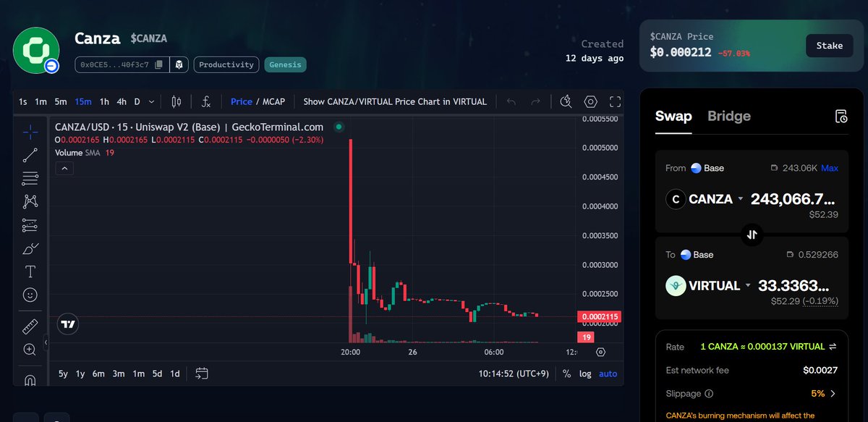Open the timezone selector 10:14:52 (UTC+9)

coord(513,374)
